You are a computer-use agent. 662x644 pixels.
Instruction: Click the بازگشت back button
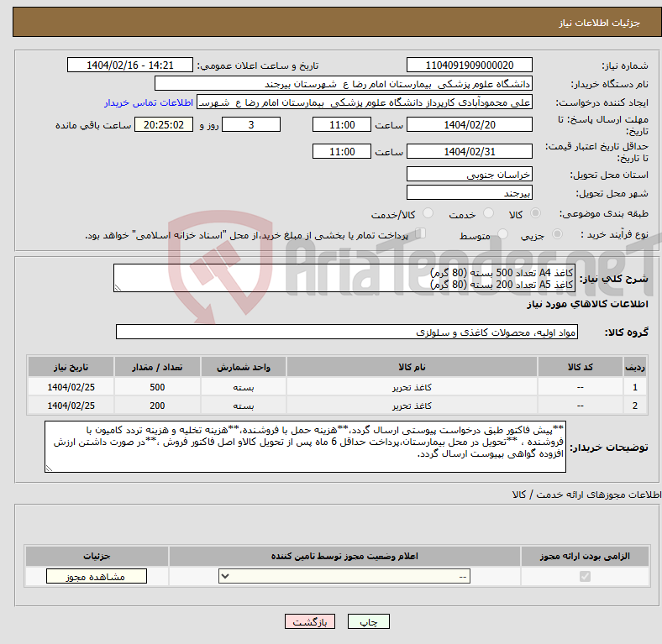(310, 622)
